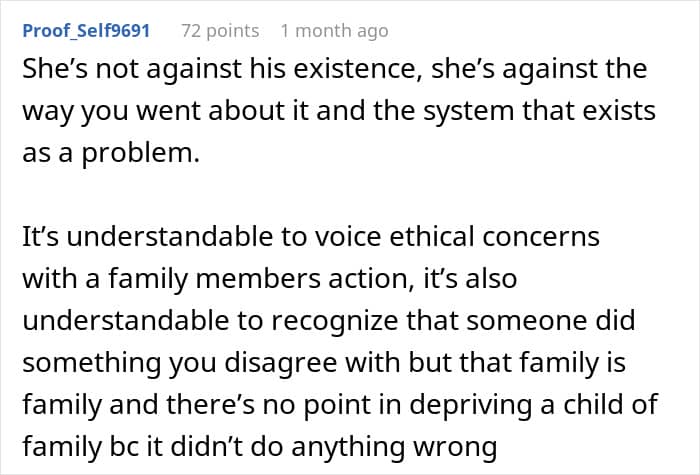Click the word "system" in first paragraph
Screen dimensions: 700x475
coord(469,112)
